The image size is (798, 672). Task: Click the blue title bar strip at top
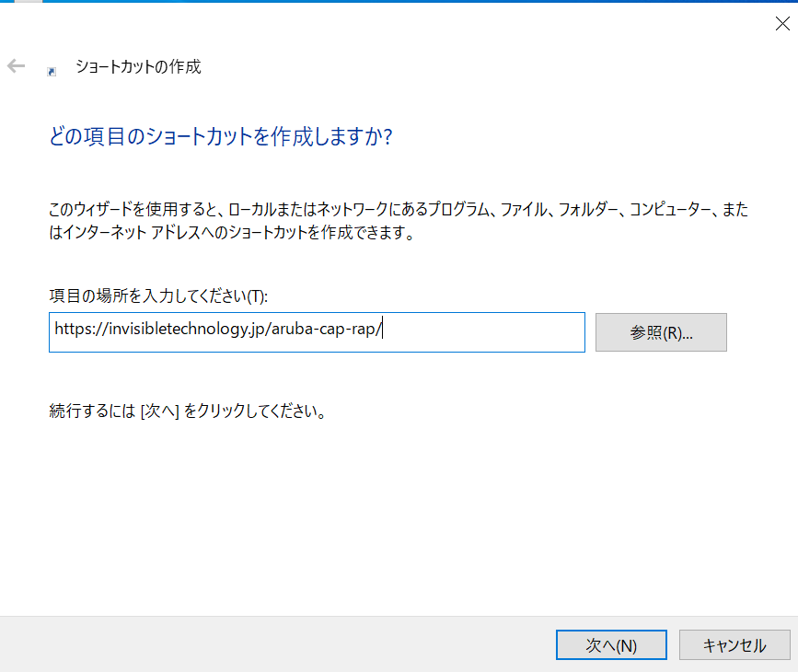[399, 2]
